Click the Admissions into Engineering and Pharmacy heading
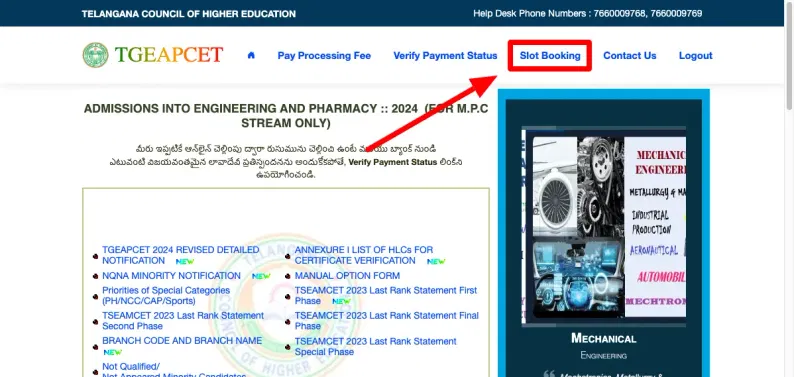 point(286,115)
